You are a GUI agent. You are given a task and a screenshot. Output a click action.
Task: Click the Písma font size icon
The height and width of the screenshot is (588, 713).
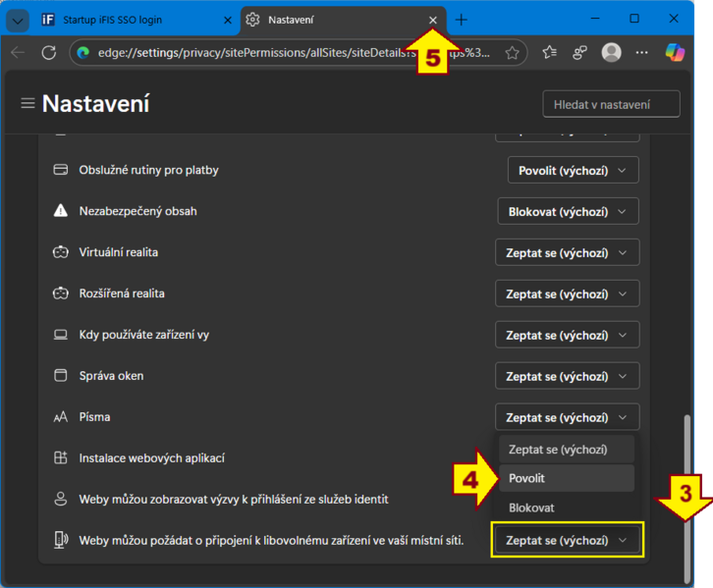(x=61, y=416)
